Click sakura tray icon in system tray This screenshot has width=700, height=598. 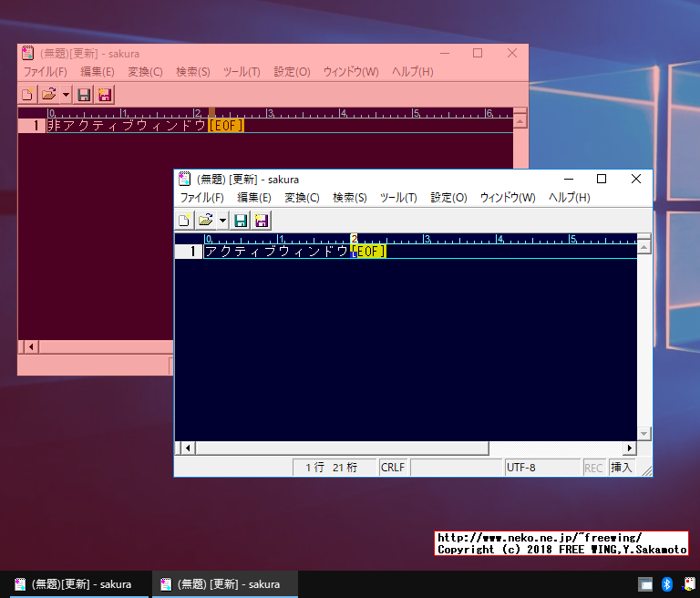(689, 583)
